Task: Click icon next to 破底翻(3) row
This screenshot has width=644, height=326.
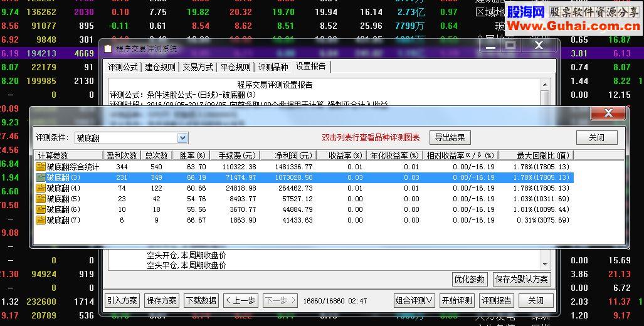Action: pyautogui.click(x=40, y=177)
